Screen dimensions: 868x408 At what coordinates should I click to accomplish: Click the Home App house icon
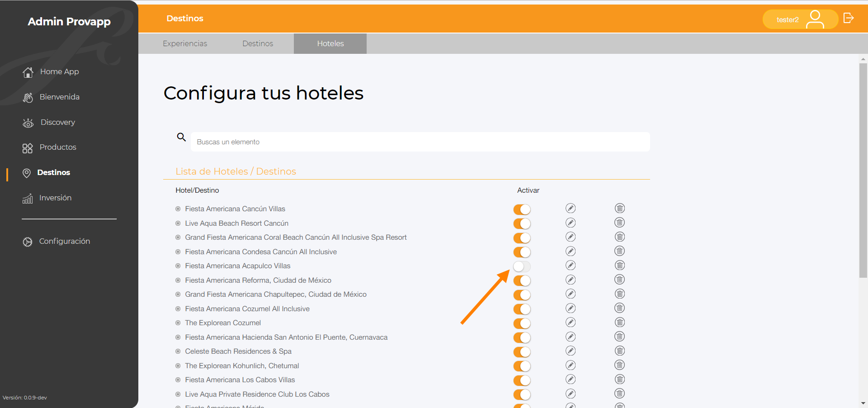coord(28,72)
